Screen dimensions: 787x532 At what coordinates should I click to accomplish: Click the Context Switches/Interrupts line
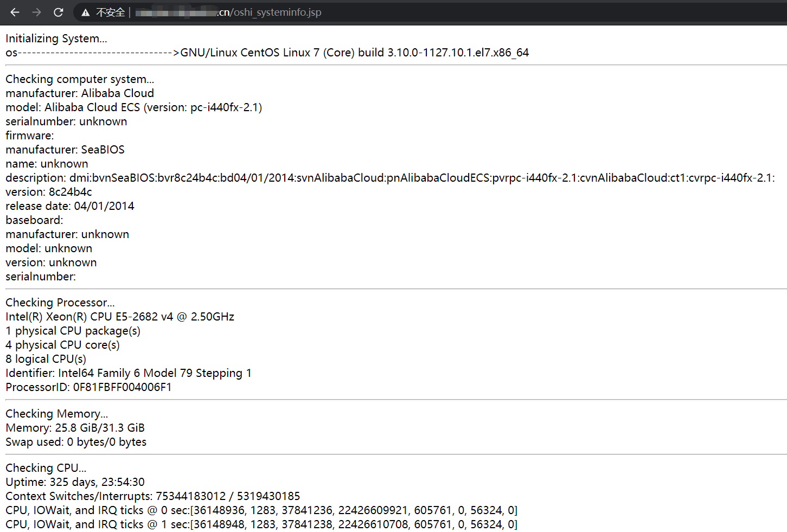(153, 496)
